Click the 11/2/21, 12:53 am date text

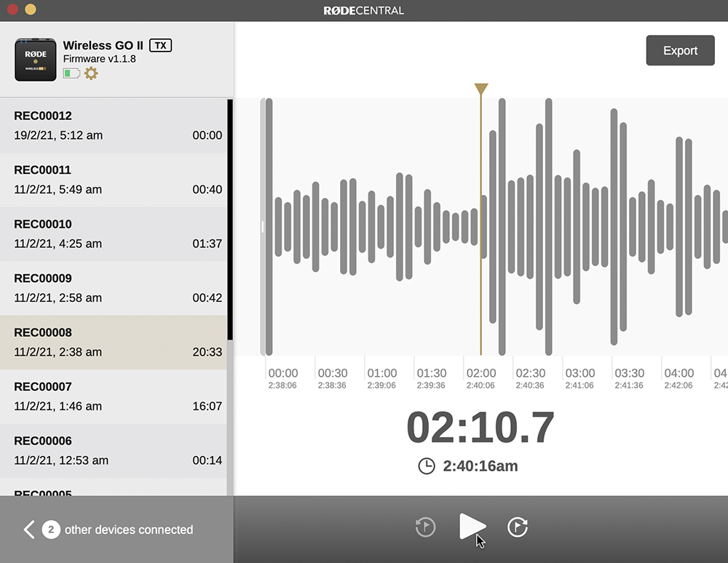click(x=61, y=460)
